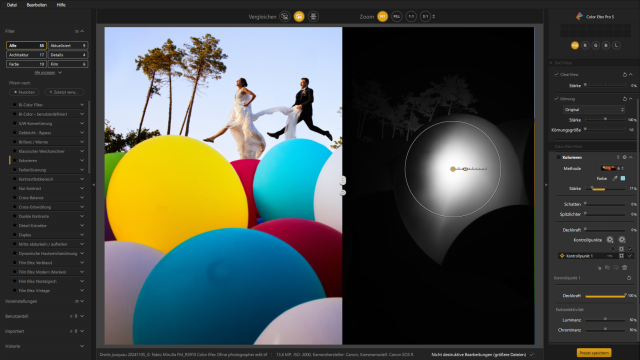
Task: Show the green (G) histogram channel
Action: pos(596,45)
